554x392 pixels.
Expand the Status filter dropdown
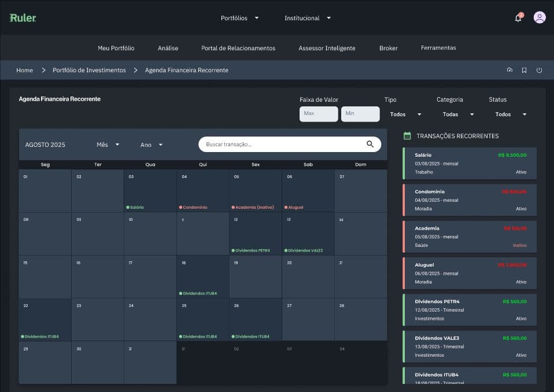[x=511, y=114]
